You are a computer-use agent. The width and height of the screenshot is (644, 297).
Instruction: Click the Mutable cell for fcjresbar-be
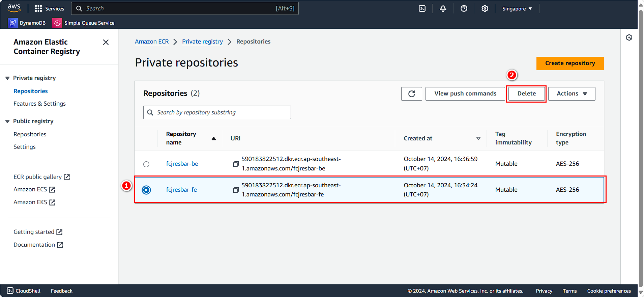506,164
